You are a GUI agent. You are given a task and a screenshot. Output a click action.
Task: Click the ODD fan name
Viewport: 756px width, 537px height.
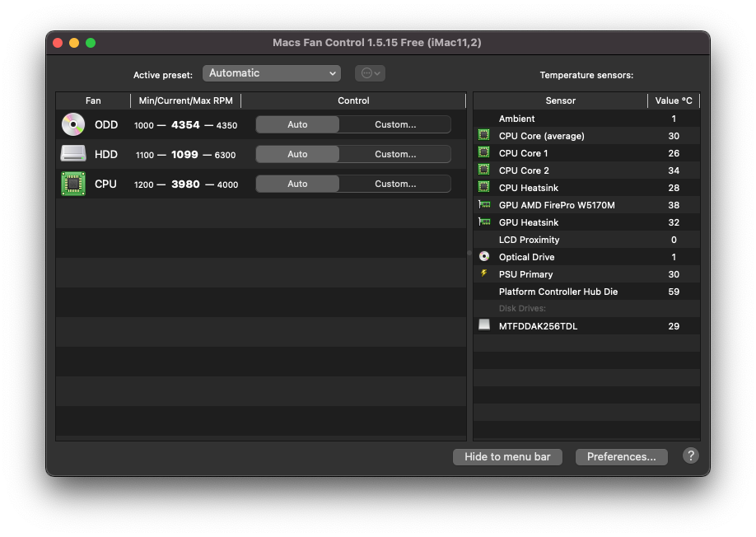click(106, 125)
